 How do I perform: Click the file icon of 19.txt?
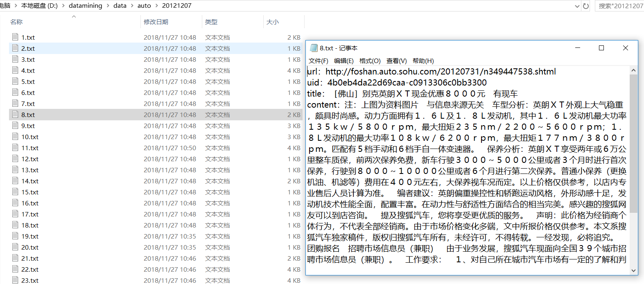pyautogui.click(x=16, y=236)
